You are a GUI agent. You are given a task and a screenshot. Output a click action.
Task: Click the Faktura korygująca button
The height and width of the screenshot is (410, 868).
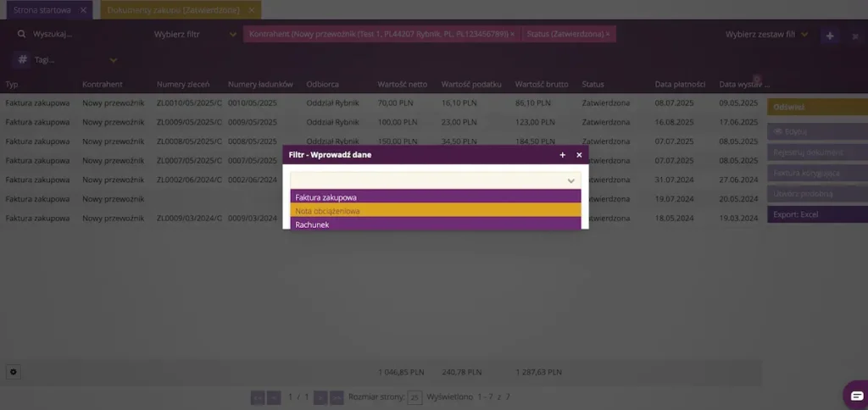[x=818, y=173]
